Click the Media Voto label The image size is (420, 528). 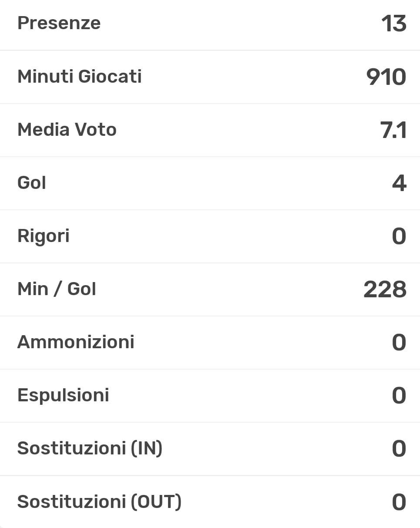pos(67,130)
